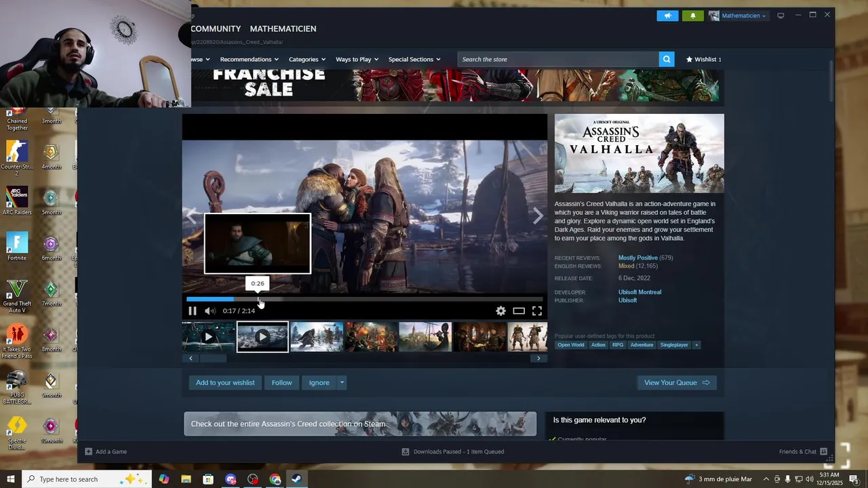Click Add a Game plus icon
This screenshot has width=868, height=488.
88,451
